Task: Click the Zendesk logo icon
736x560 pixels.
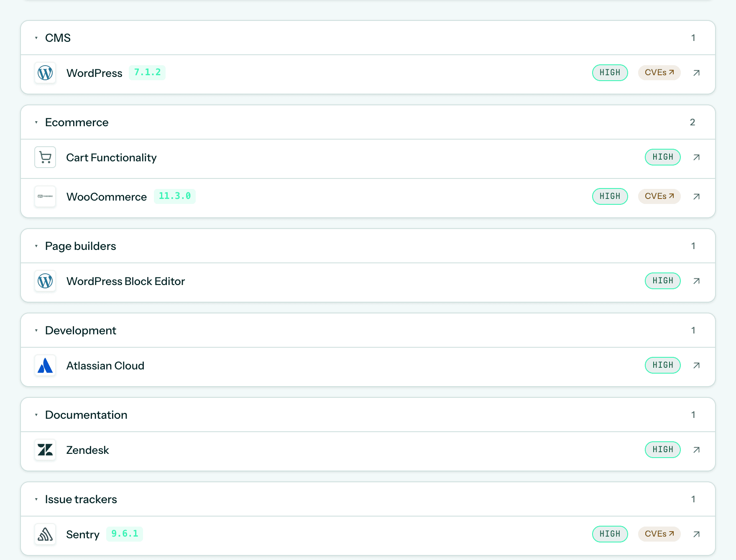Action: point(45,450)
